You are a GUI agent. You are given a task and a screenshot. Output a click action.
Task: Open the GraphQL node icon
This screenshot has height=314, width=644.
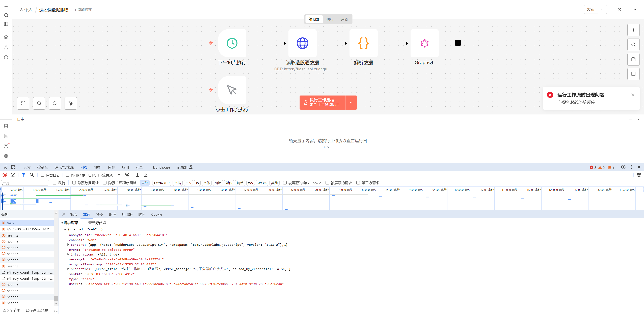[x=424, y=43]
